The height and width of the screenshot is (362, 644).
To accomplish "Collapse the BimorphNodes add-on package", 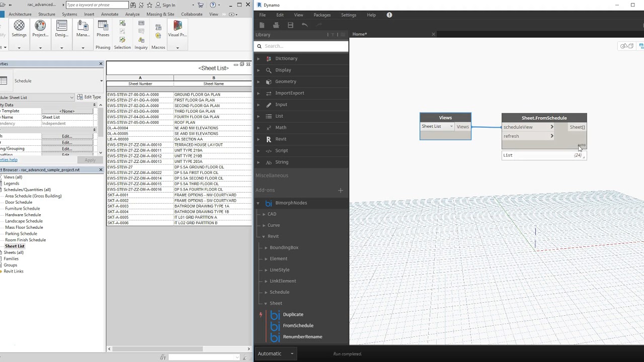I will [x=258, y=203].
